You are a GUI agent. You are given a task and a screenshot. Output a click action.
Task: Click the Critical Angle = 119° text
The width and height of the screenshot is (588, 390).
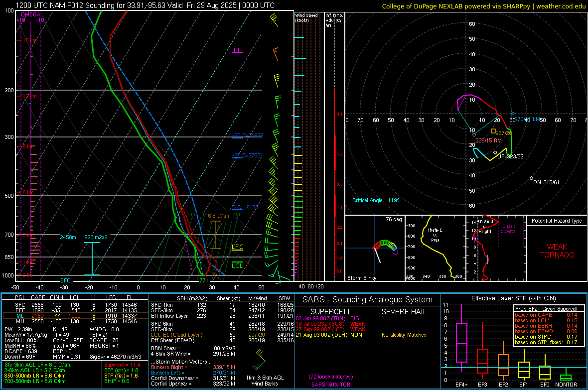[x=376, y=200]
